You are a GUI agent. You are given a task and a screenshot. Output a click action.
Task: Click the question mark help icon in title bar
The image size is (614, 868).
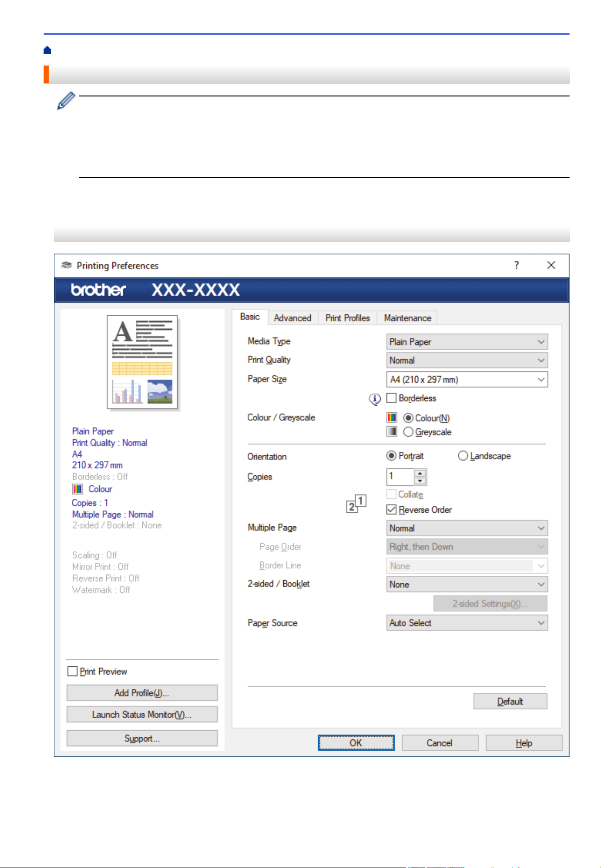tap(516, 265)
